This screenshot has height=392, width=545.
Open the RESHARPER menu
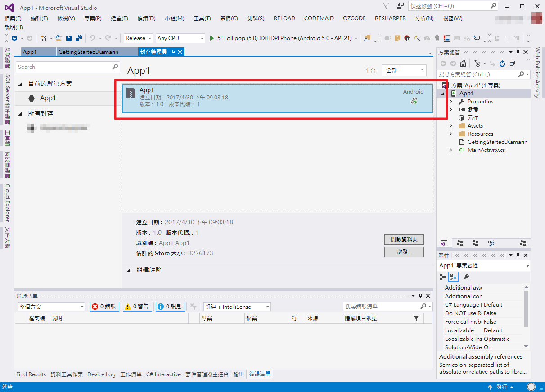[x=390, y=18]
